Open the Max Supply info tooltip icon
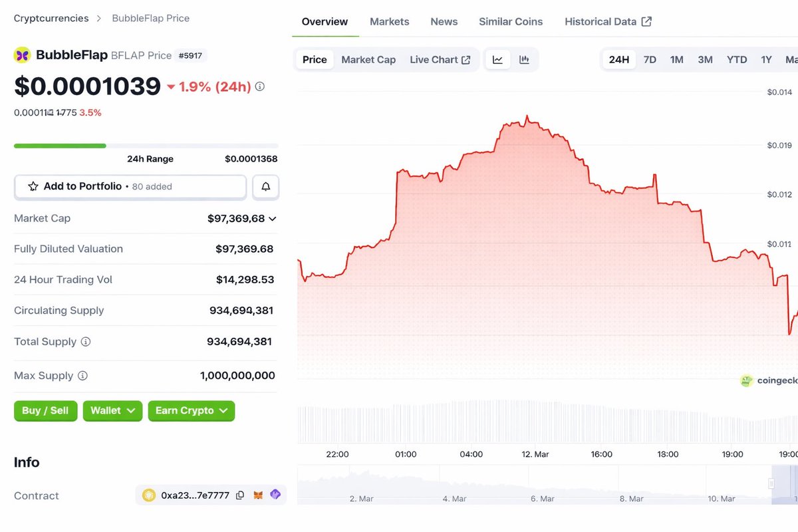The image size is (798, 532). pos(82,376)
